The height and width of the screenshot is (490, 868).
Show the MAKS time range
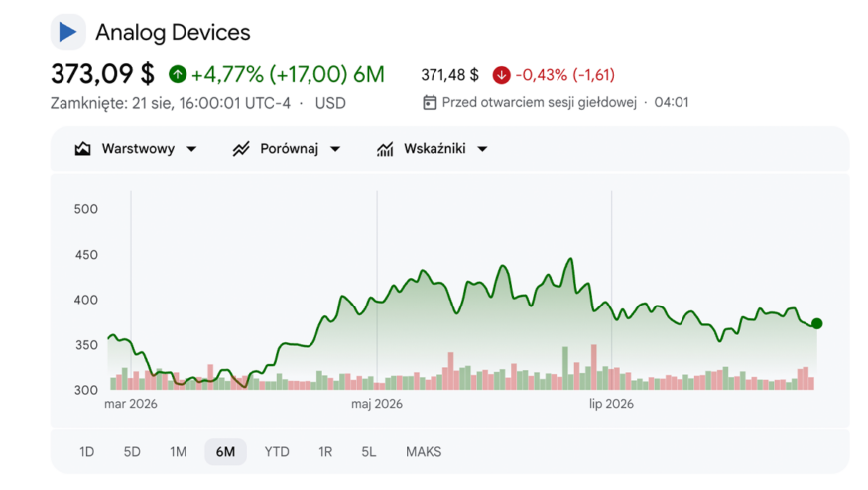tap(424, 452)
